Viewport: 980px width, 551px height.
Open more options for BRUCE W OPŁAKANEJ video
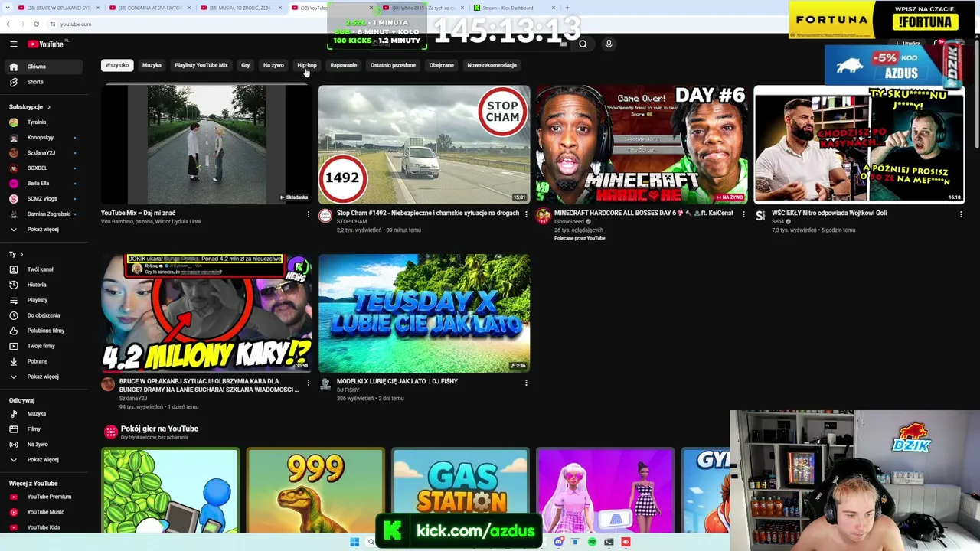(x=309, y=383)
